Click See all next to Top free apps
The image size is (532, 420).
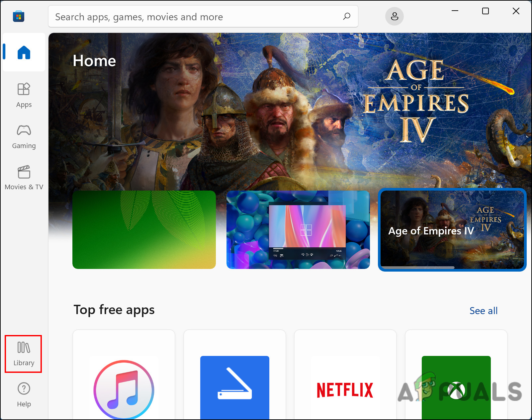(x=483, y=310)
